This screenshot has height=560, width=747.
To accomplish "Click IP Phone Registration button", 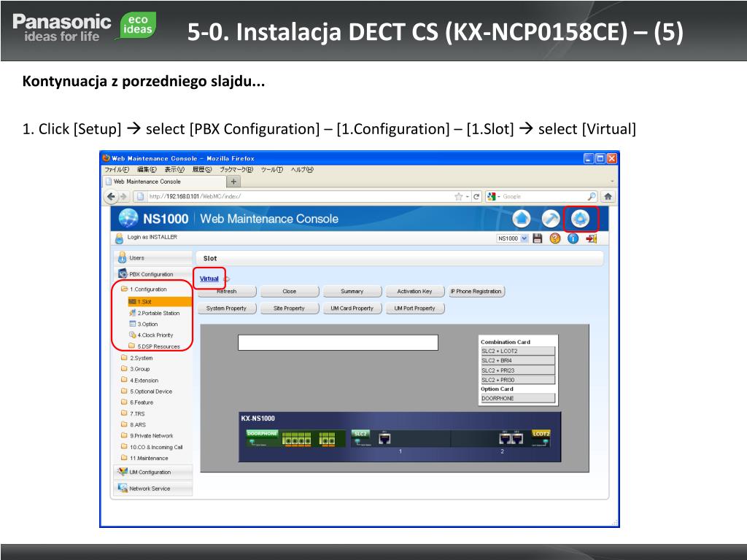I will click(x=476, y=291).
